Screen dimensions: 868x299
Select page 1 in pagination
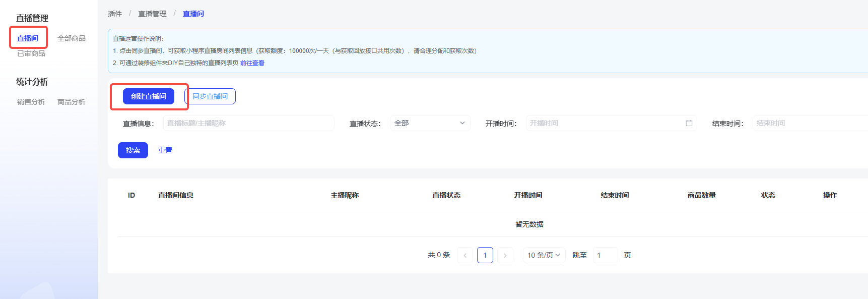tap(485, 255)
